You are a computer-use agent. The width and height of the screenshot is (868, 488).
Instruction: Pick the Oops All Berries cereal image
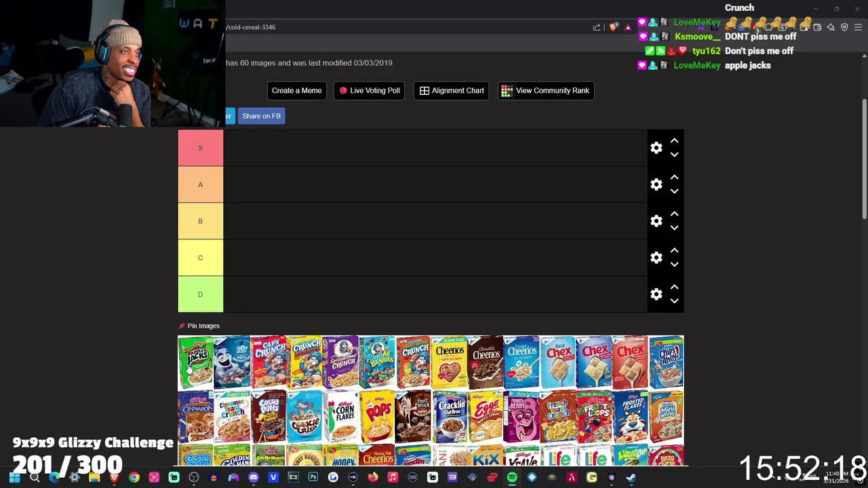click(x=376, y=363)
